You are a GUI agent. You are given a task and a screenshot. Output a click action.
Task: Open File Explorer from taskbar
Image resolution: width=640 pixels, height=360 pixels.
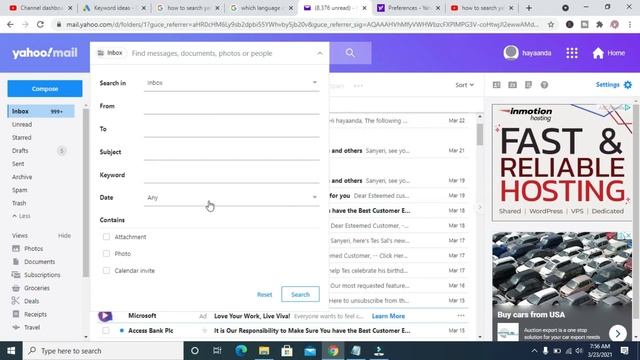(264, 351)
